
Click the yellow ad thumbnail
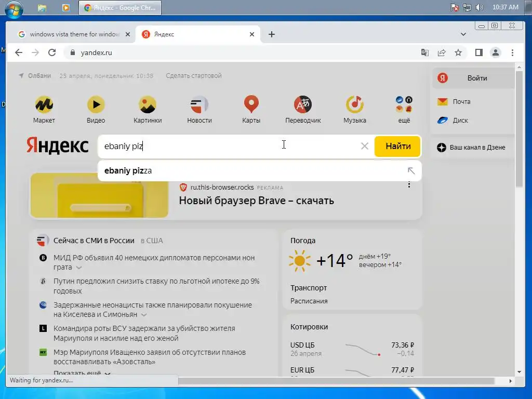(x=99, y=195)
